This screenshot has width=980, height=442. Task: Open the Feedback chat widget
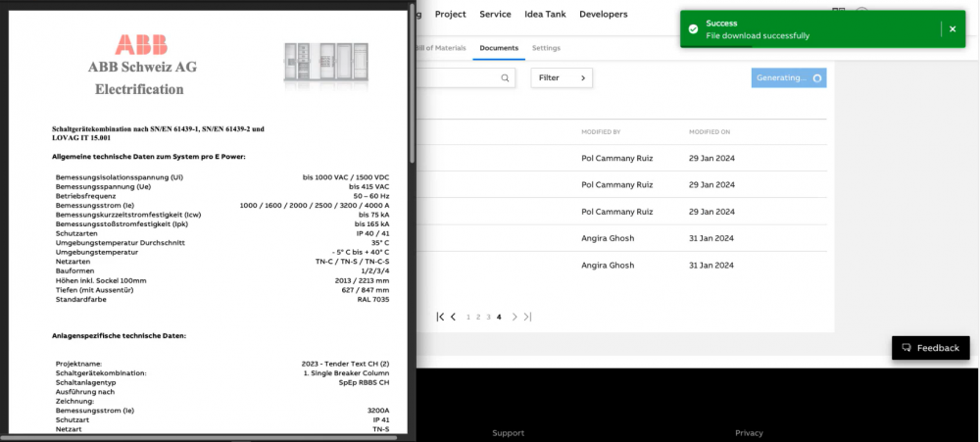930,347
